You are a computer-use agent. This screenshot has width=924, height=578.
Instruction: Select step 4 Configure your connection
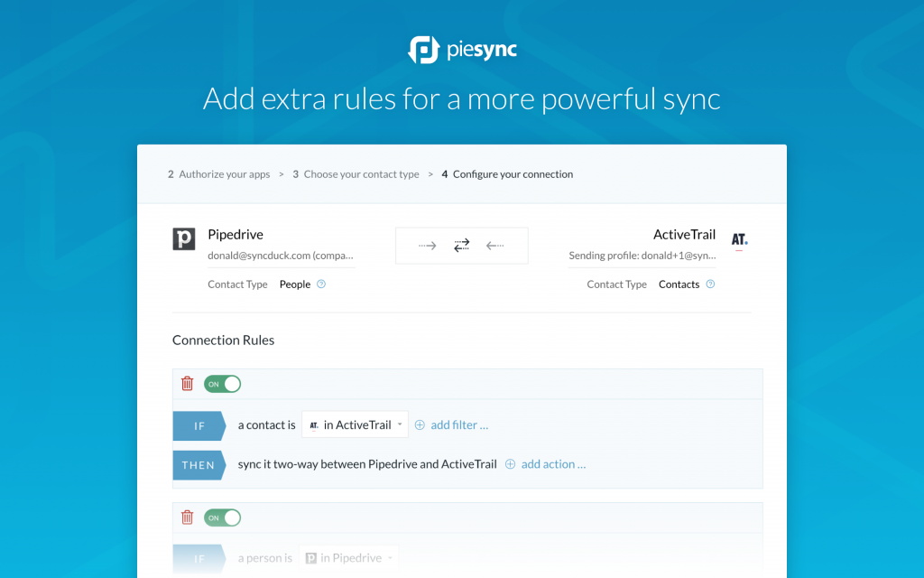pyautogui.click(x=507, y=174)
